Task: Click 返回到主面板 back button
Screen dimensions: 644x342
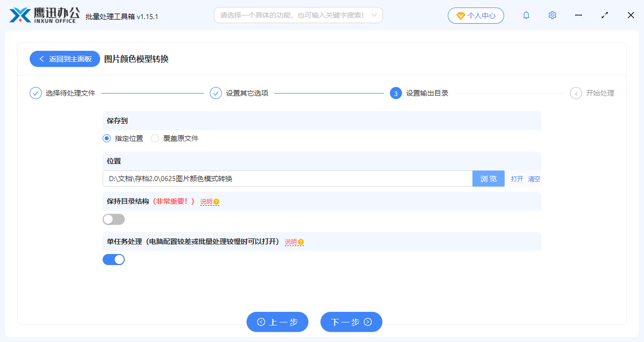Action: point(65,59)
